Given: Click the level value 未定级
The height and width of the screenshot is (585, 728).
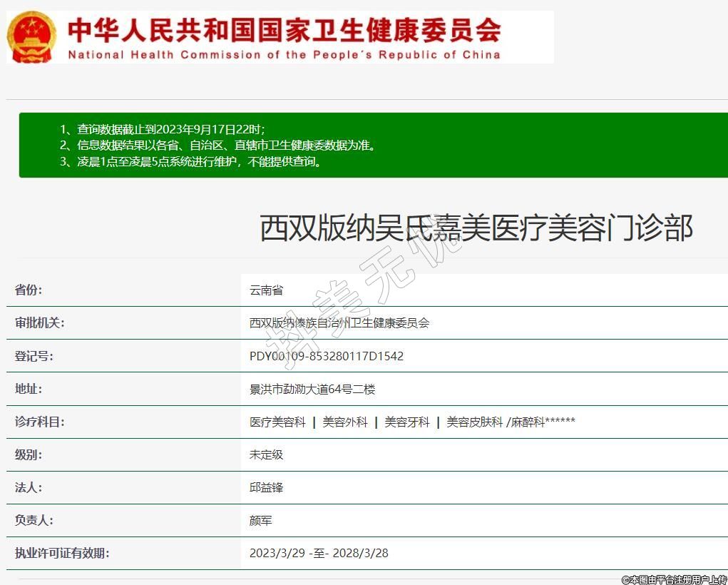Looking at the screenshot, I should point(267,454).
